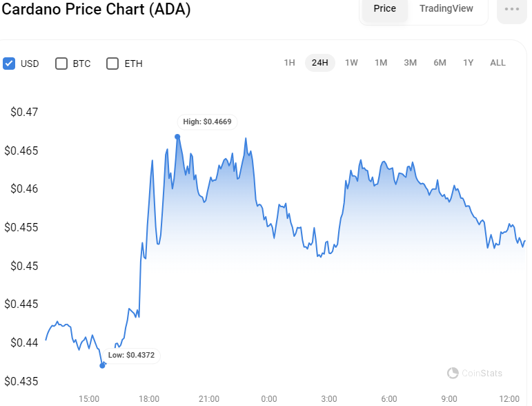This screenshot has height=406, width=532.
Task: Open the three-dot more options menu
Action: point(511,10)
